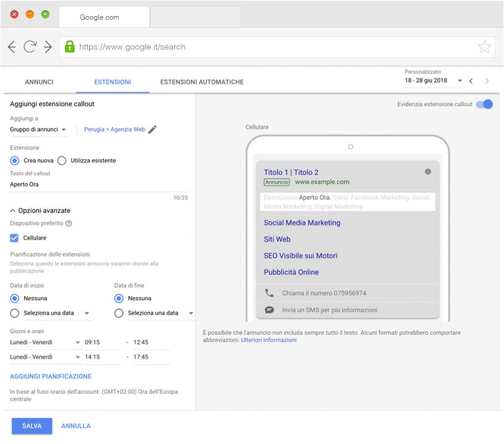Toggle Evidenzia estensione callout switch

click(x=484, y=104)
